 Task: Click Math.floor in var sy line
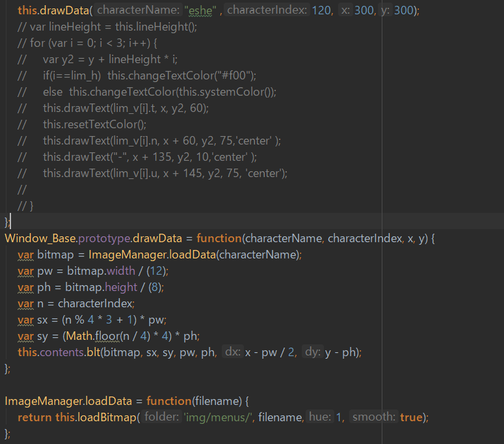pos(93,336)
